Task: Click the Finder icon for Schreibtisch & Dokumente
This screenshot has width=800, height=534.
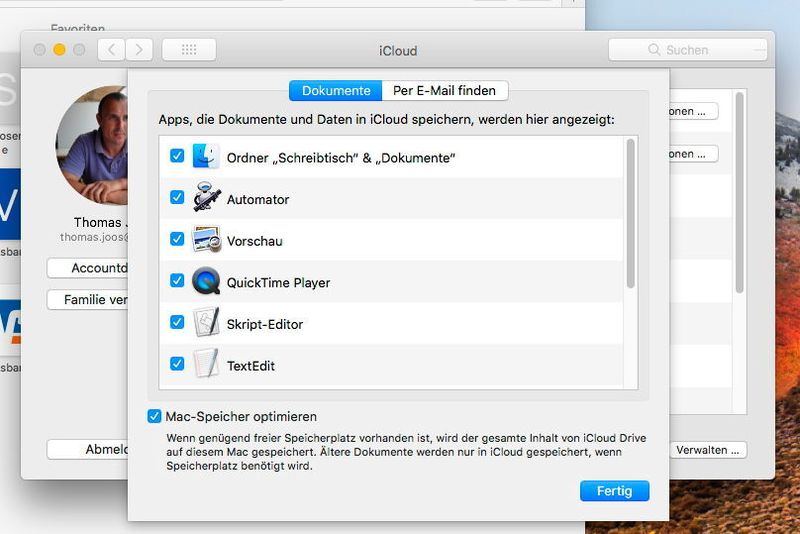Action: [x=206, y=156]
